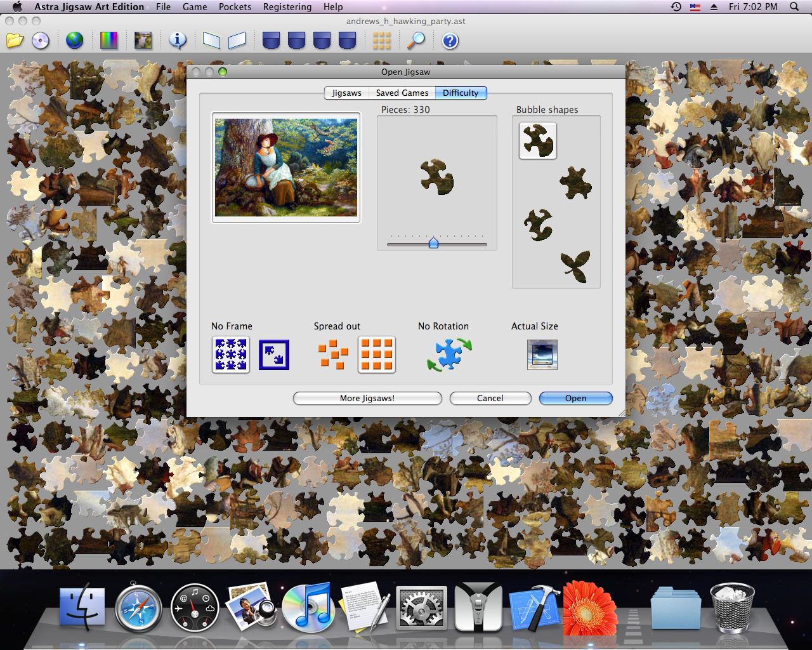
Task: Open the Help menu
Action: point(333,7)
